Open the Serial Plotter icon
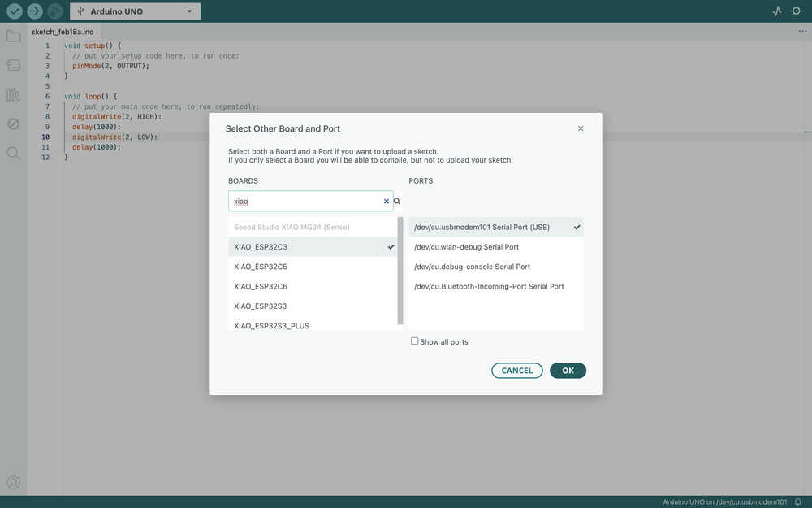The image size is (812, 508). 777,11
